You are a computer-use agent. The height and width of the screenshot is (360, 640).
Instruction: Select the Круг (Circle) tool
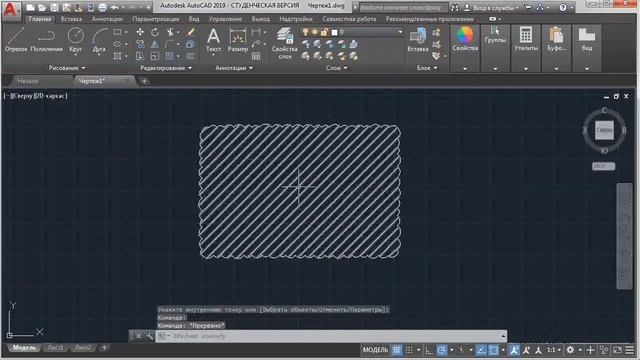(x=76, y=40)
